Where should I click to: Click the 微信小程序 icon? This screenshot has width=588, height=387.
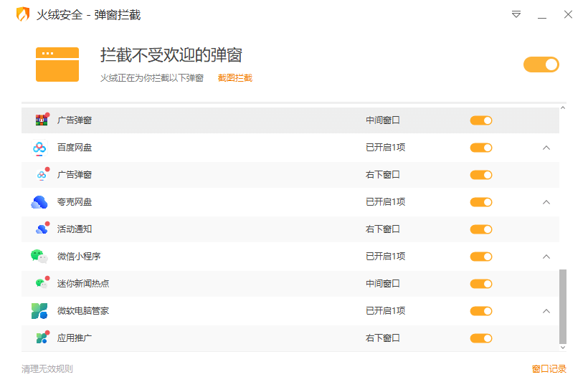click(39, 257)
